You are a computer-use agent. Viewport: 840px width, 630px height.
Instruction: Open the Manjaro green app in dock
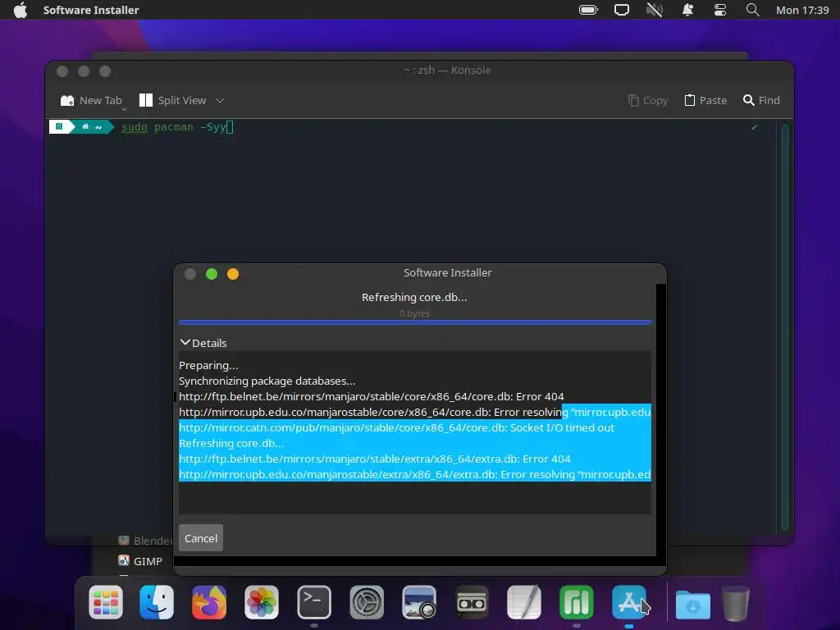coord(577,602)
